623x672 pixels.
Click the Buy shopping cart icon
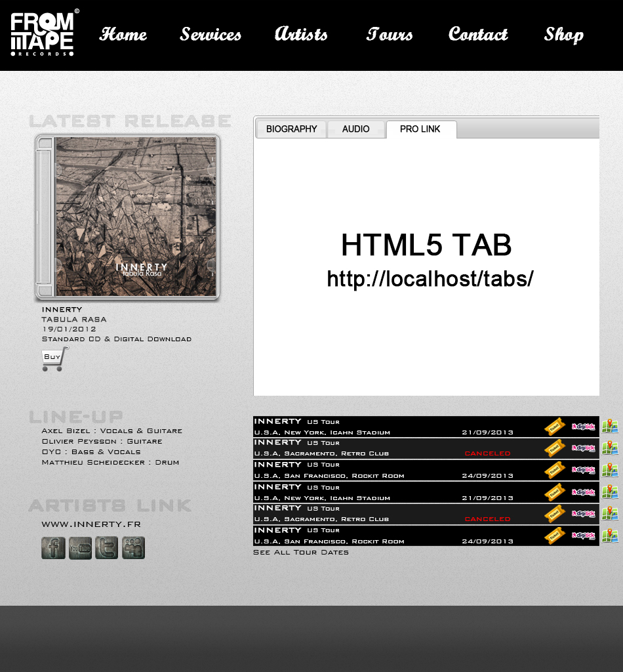(x=54, y=359)
